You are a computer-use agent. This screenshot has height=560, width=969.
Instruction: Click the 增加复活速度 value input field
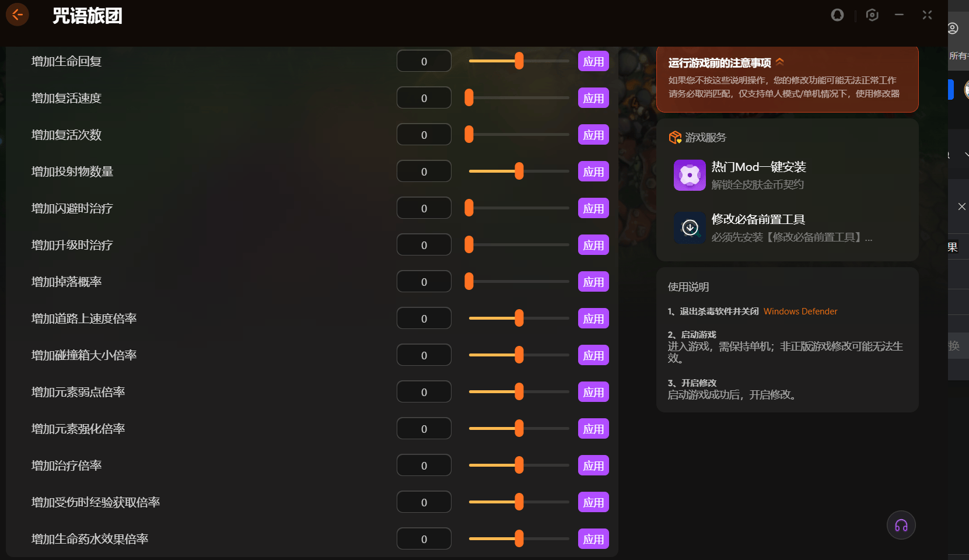(424, 98)
